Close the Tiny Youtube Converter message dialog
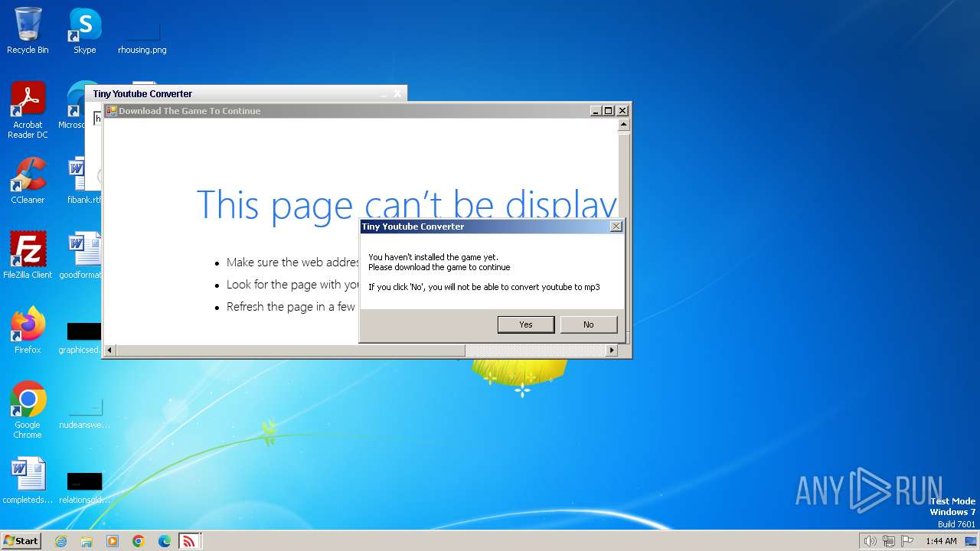Screen dimensions: 980x551 tap(616, 227)
